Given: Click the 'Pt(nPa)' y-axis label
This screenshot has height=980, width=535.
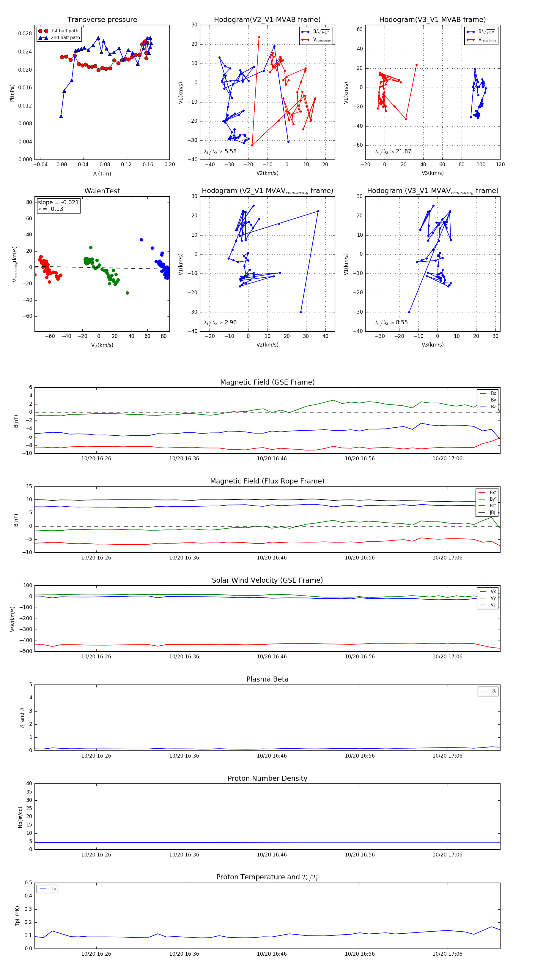Looking at the screenshot, I should tap(12, 92).
